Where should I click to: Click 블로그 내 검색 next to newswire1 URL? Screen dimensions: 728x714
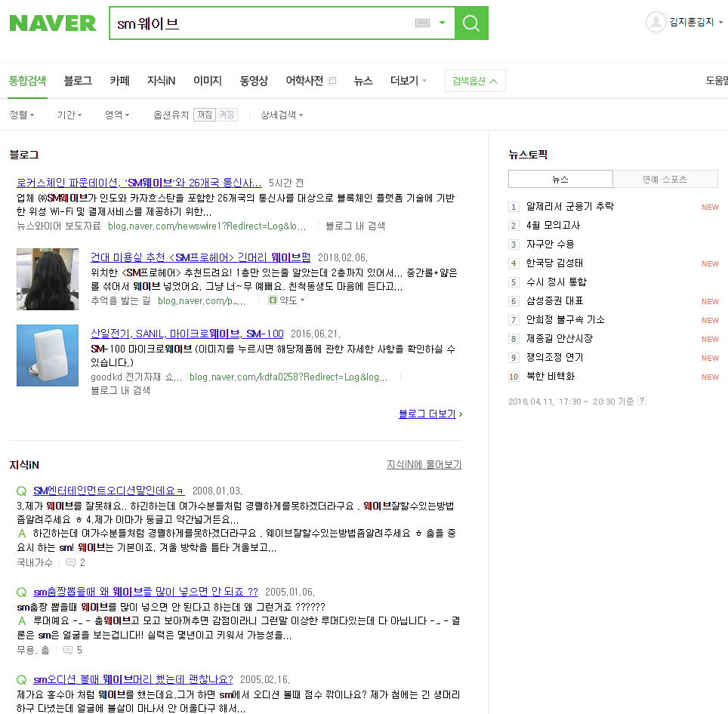click(355, 226)
